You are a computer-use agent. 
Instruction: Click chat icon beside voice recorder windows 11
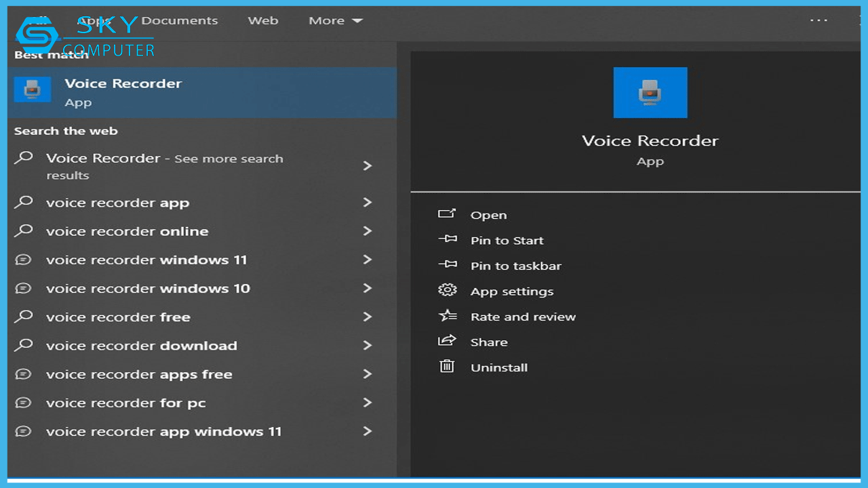[x=24, y=260]
